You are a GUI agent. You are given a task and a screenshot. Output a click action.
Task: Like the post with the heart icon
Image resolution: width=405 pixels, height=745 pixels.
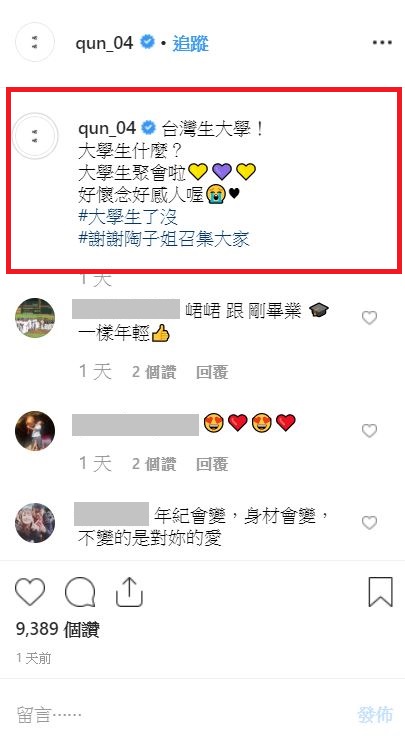30,592
